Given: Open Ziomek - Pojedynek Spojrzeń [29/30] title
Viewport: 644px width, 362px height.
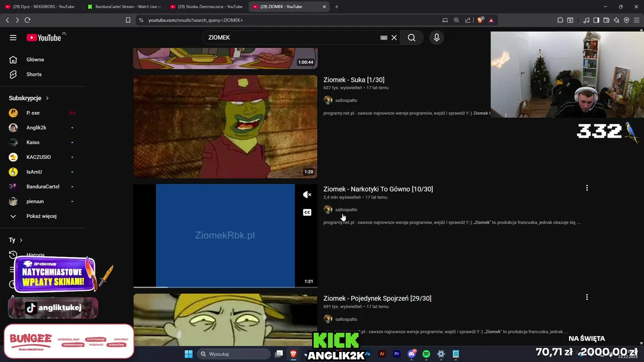Looking at the screenshot, I should (377, 298).
